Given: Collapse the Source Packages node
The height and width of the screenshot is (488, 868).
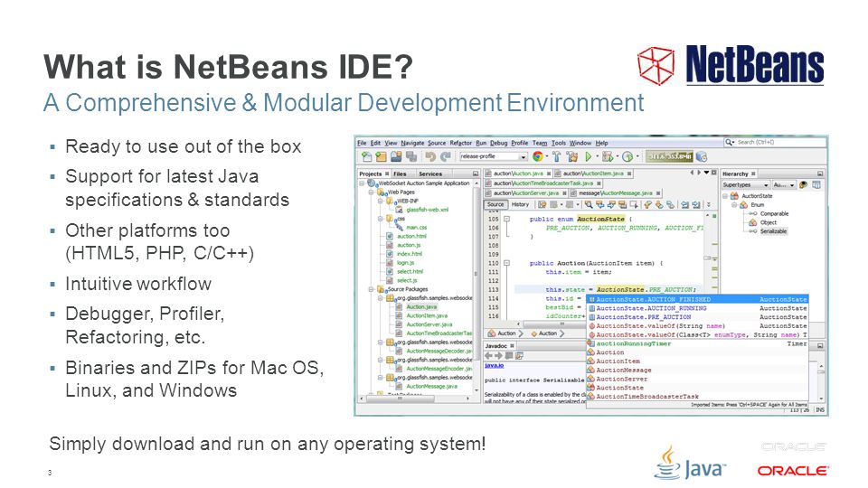Looking at the screenshot, I should 371,289.
